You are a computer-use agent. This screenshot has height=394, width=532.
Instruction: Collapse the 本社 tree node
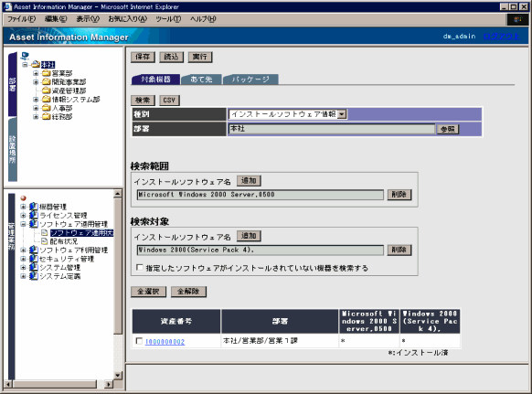[25, 65]
